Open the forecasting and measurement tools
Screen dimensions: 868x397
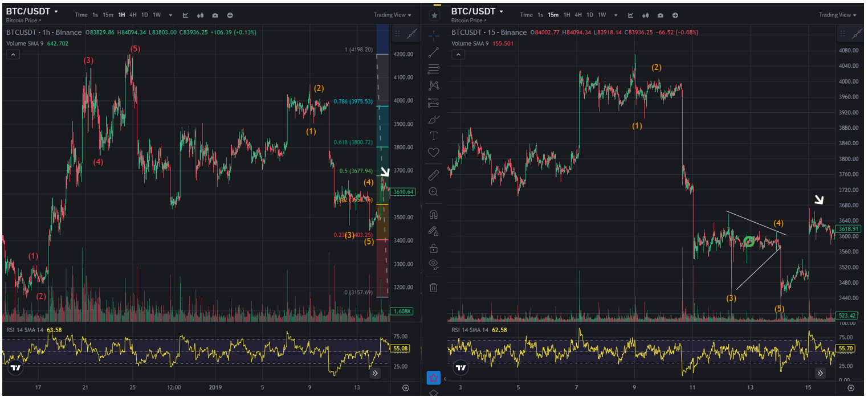pyautogui.click(x=434, y=103)
